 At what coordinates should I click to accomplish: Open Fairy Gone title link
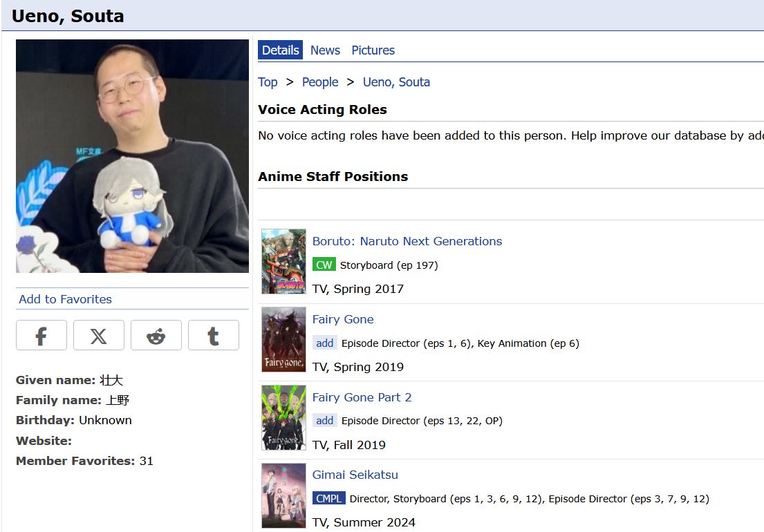(x=343, y=319)
